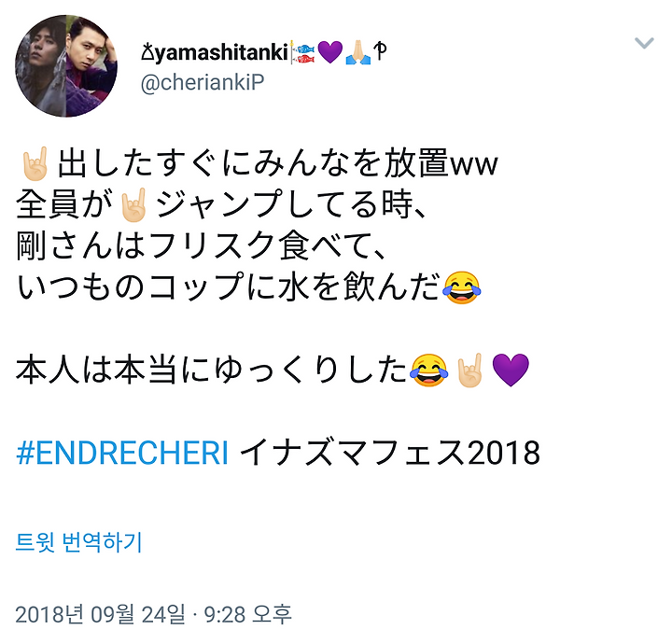Viewport: 672px width, 629px height.
Task: Click the rock hand emoji after 全員が
Action: pos(134,204)
